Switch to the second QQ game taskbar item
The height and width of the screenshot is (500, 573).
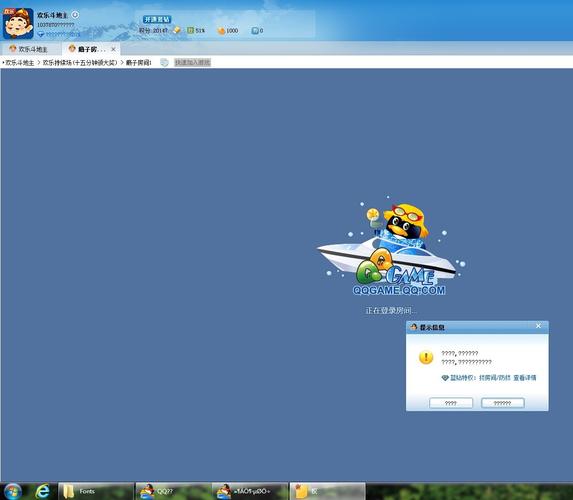250,492
